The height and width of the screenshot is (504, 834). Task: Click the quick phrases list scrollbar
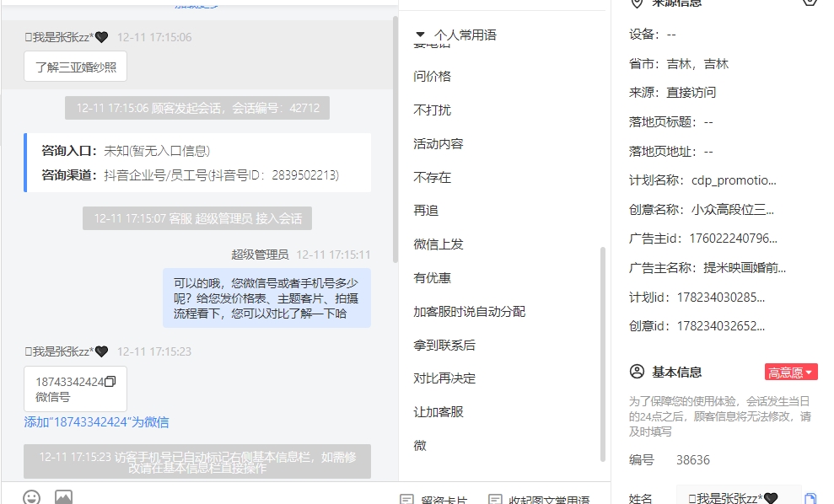603,353
